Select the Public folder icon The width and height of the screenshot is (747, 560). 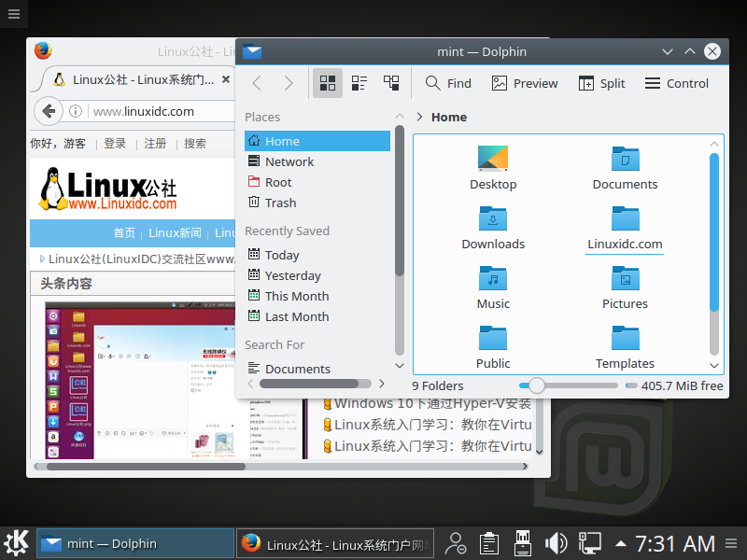[x=493, y=338]
